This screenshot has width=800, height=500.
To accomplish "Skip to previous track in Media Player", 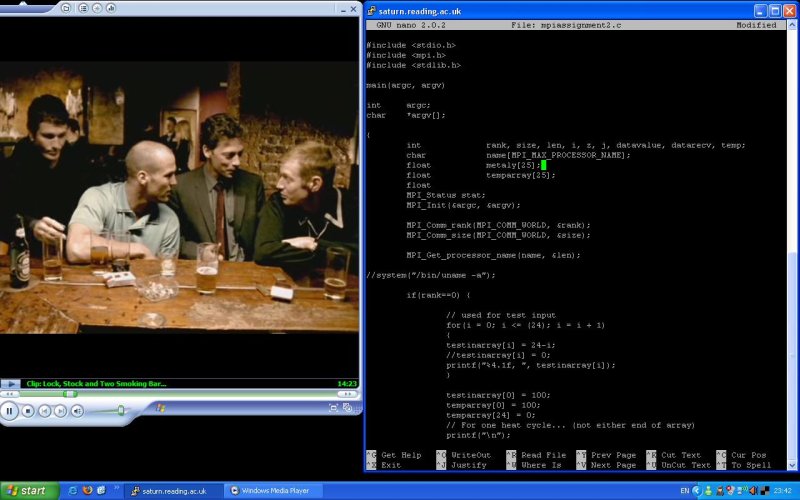I will (45, 411).
